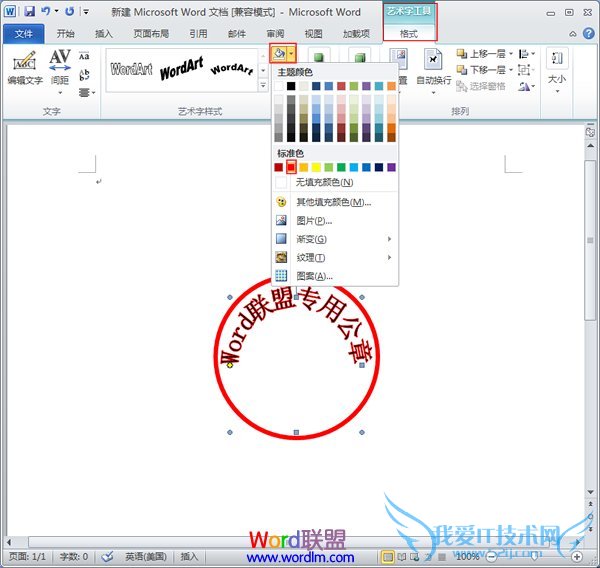Click the Word Help question mark
Viewport: 600px width, 568px height.
589,34
